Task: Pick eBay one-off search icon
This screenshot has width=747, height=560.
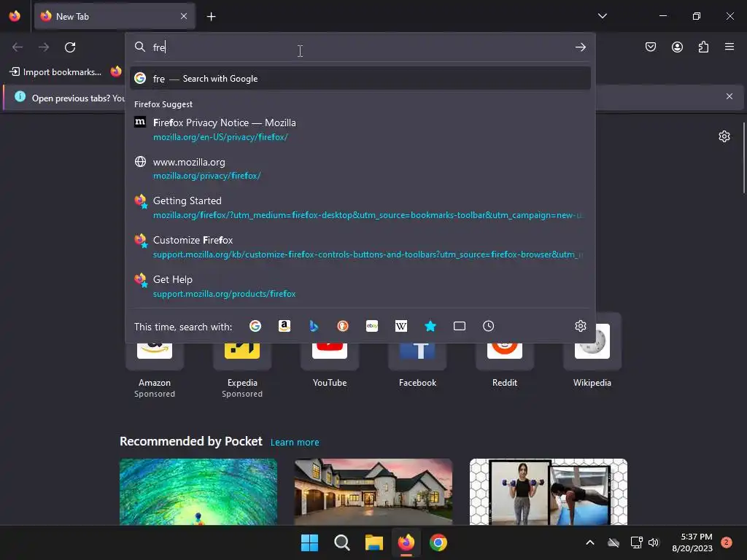Action: pos(372,326)
